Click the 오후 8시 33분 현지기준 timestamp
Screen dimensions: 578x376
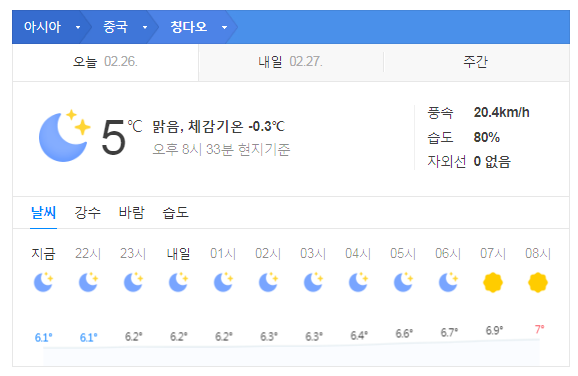tap(221, 149)
